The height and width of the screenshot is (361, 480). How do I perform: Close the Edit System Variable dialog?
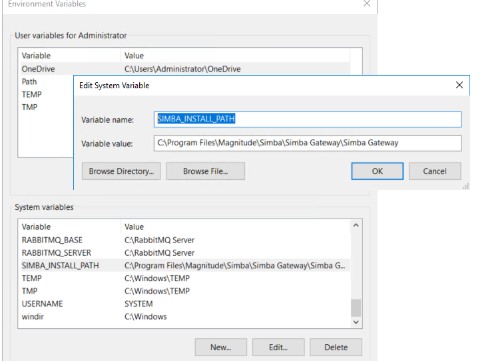459,85
